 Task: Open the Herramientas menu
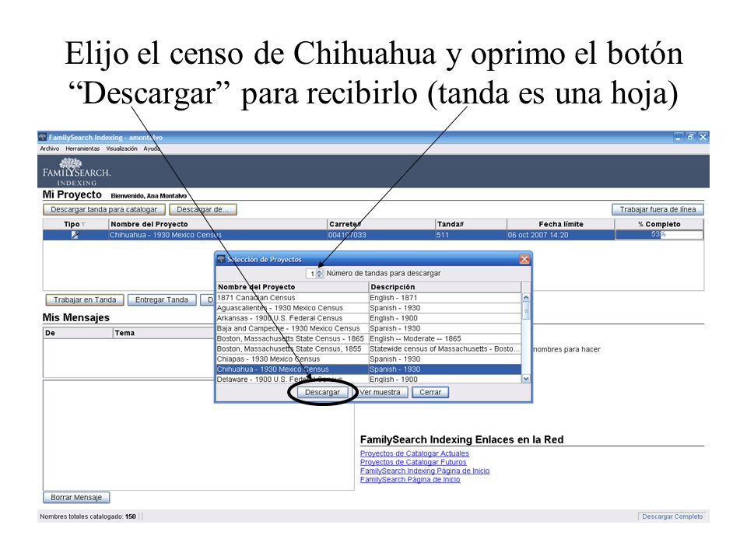point(82,149)
